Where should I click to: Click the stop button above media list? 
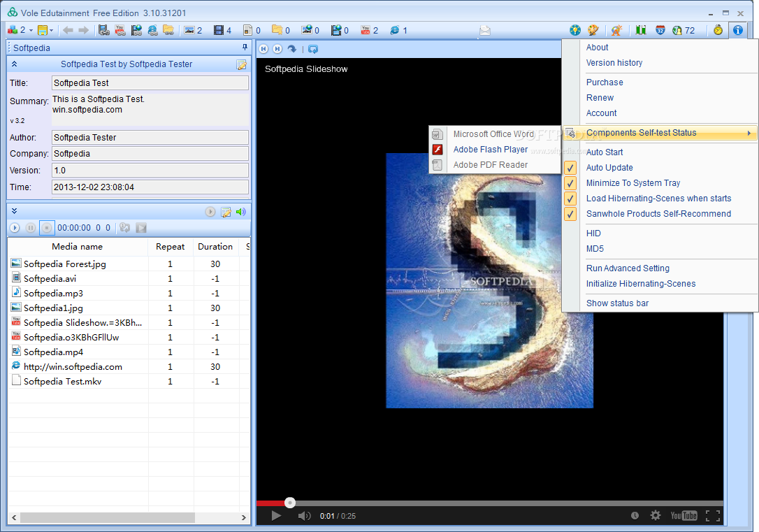click(x=46, y=227)
